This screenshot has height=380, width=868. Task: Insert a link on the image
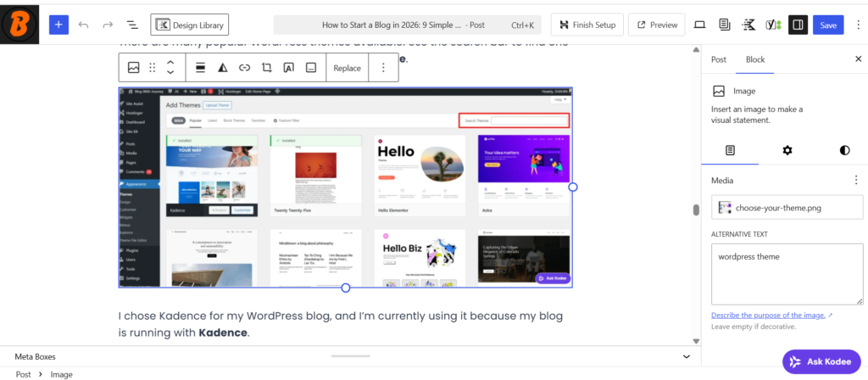click(245, 68)
